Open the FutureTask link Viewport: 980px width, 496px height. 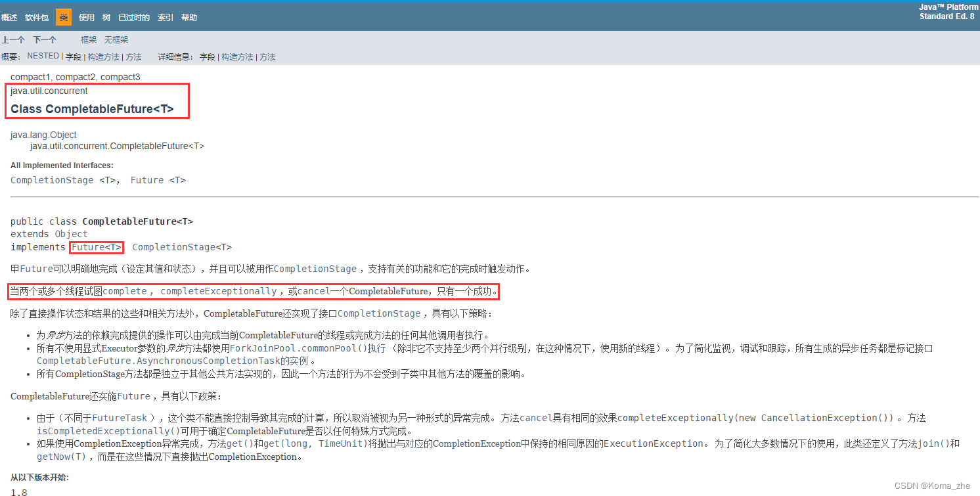click(120, 418)
